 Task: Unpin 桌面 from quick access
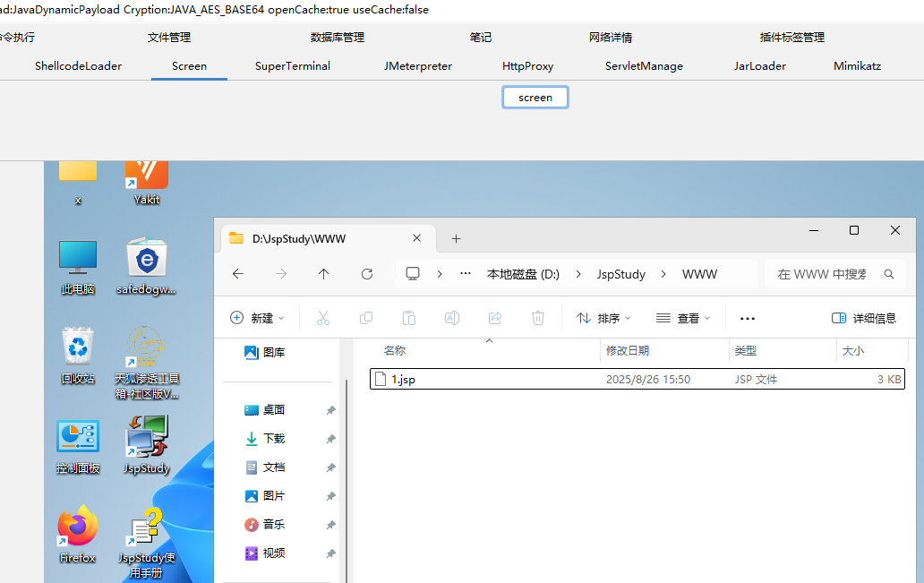coord(330,410)
